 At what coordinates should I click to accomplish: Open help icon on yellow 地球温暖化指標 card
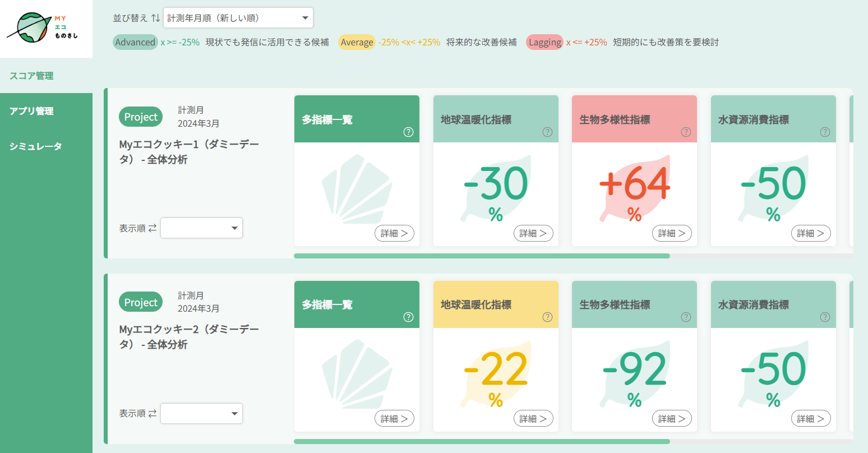(547, 317)
